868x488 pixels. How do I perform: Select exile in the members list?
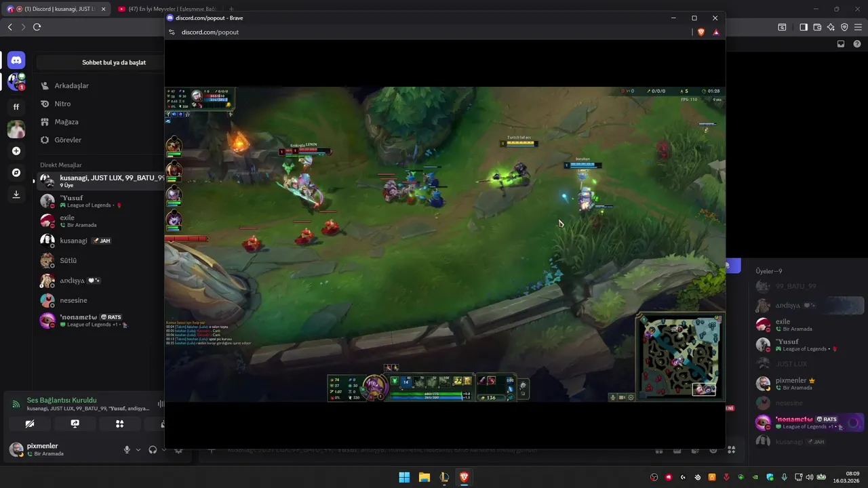809,325
